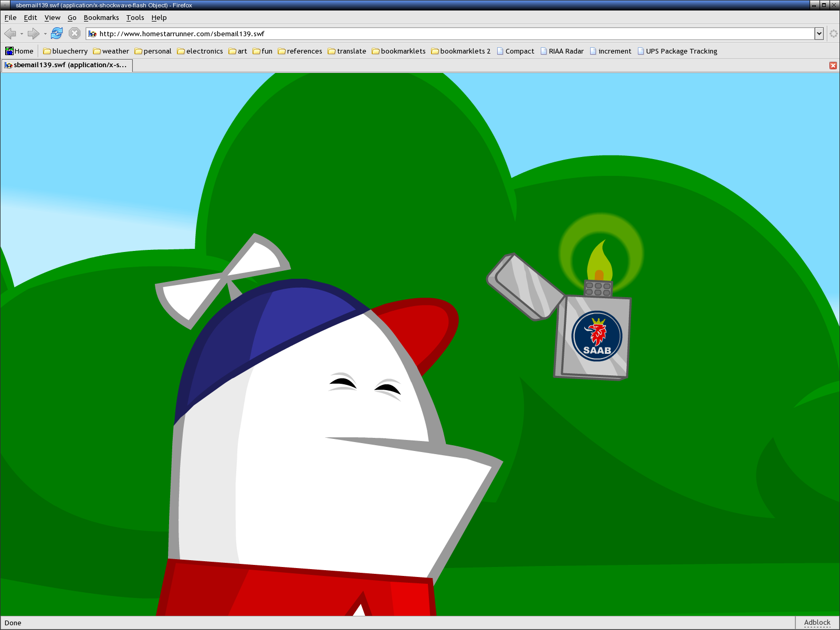Open the bluecherry bookmark folder
This screenshot has height=630, width=840.
(66, 51)
